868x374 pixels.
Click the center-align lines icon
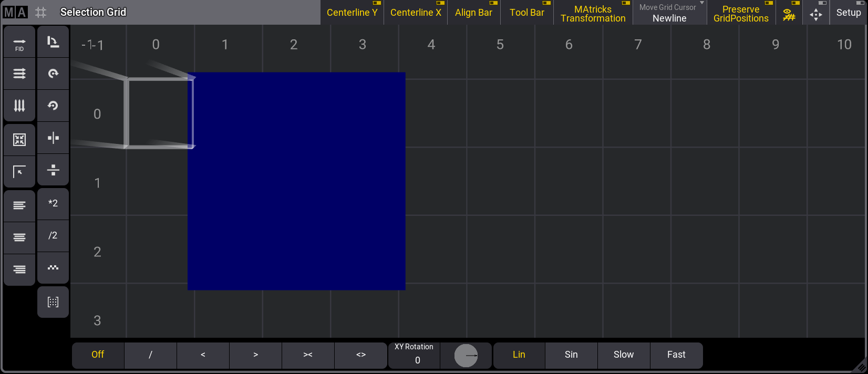[19, 237]
